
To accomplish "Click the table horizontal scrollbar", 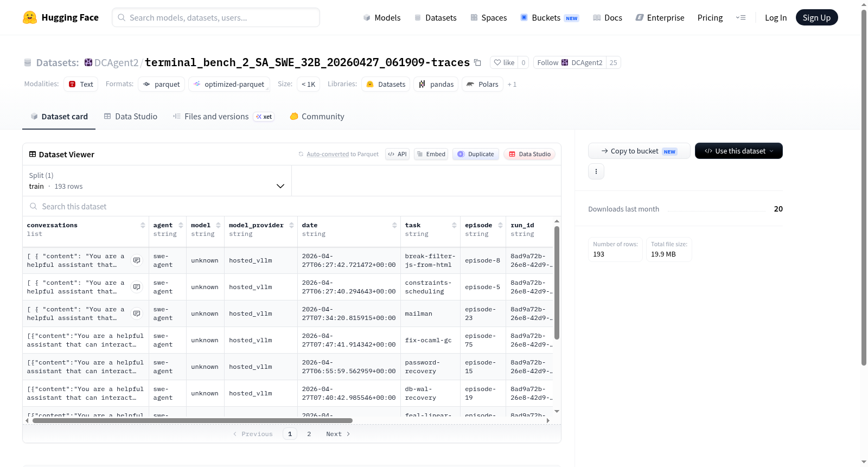I will point(192,420).
